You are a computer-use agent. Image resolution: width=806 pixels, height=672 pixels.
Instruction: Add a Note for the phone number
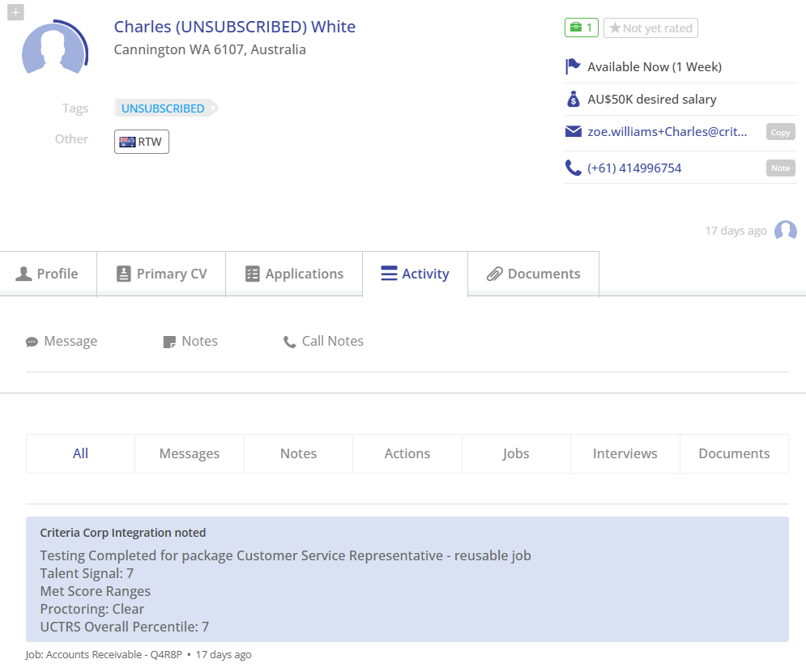coord(780,168)
